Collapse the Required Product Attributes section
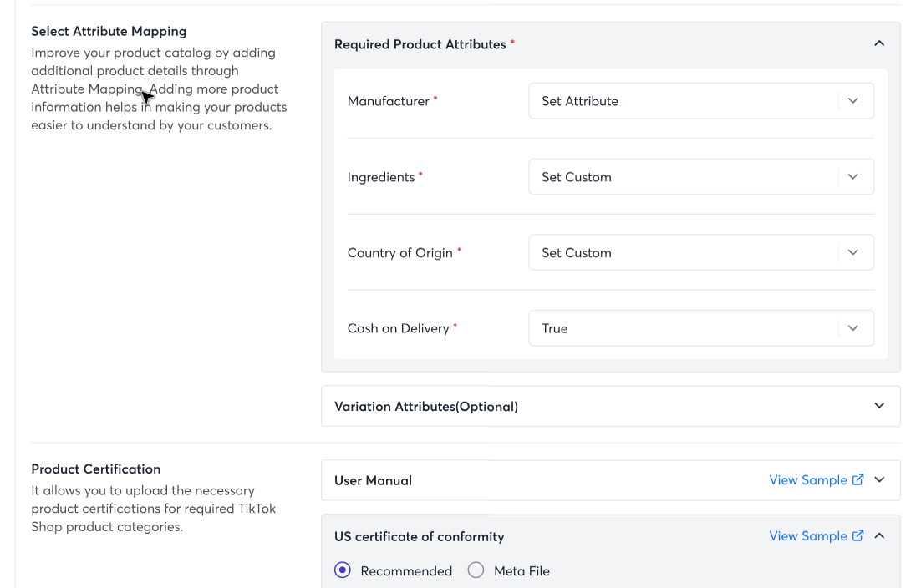Viewport: 916px width, 588px height. (878, 43)
